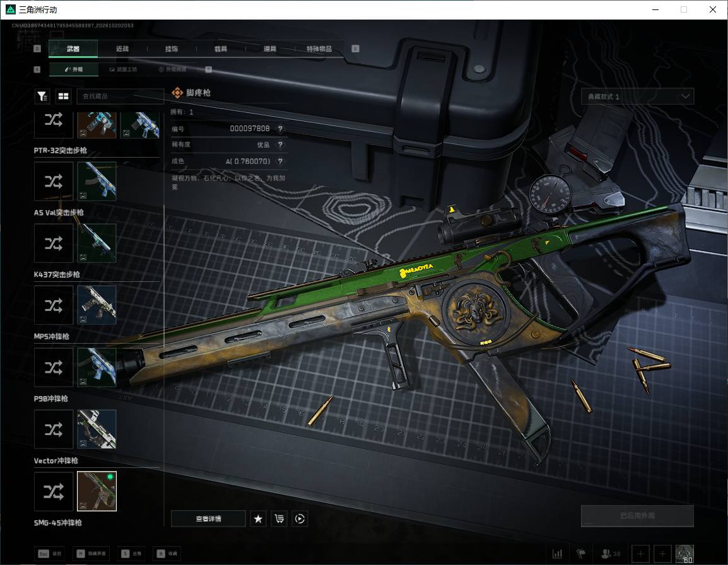728x565 pixels.
Task: Switch the grid layout view icon
Action: point(63,96)
